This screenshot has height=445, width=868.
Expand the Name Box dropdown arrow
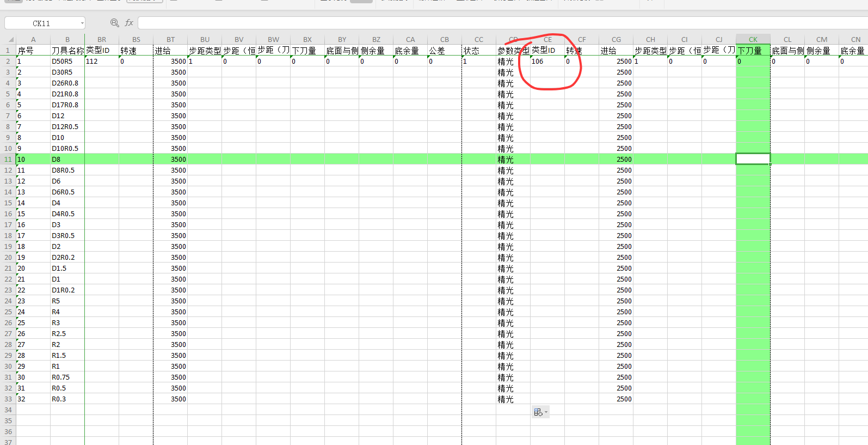tap(82, 23)
